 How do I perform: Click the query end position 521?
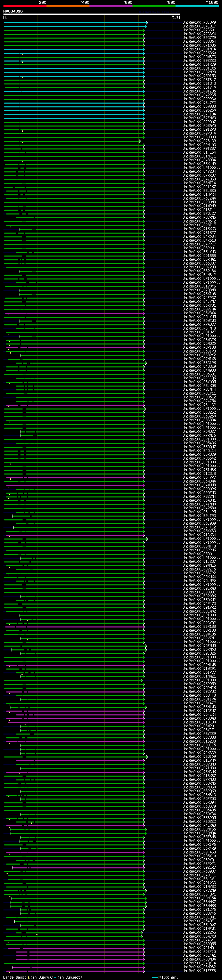175,17
